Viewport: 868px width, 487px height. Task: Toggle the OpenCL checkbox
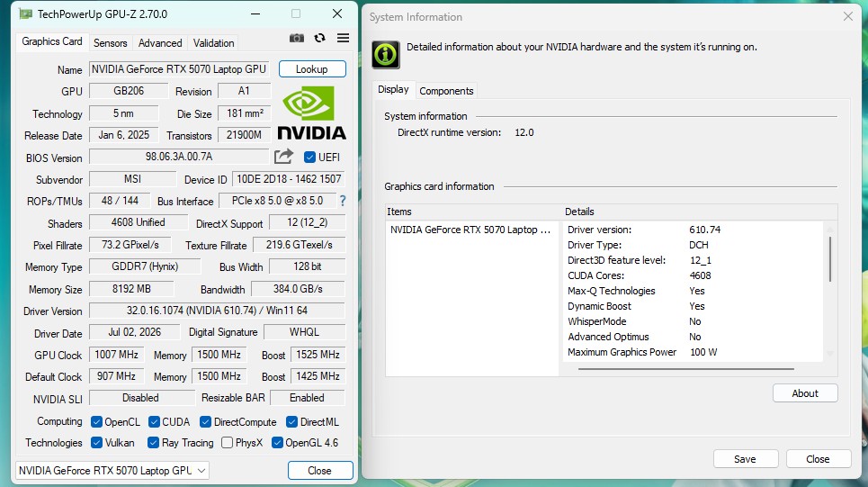pos(96,422)
